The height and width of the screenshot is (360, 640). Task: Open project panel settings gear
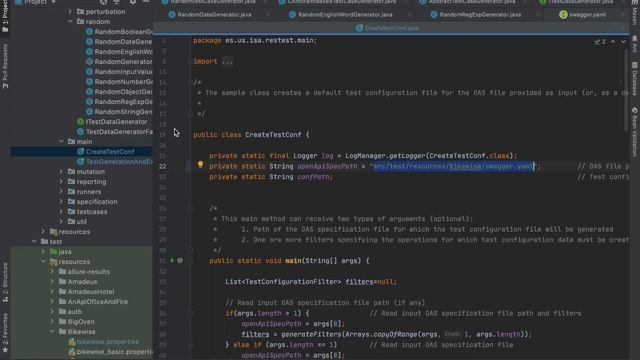(x=133, y=2)
